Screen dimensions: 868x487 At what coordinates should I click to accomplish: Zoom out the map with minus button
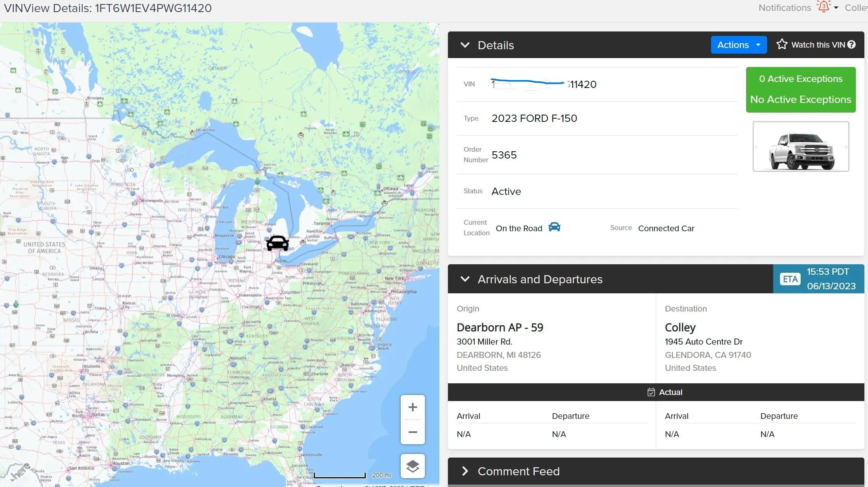click(x=412, y=432)
